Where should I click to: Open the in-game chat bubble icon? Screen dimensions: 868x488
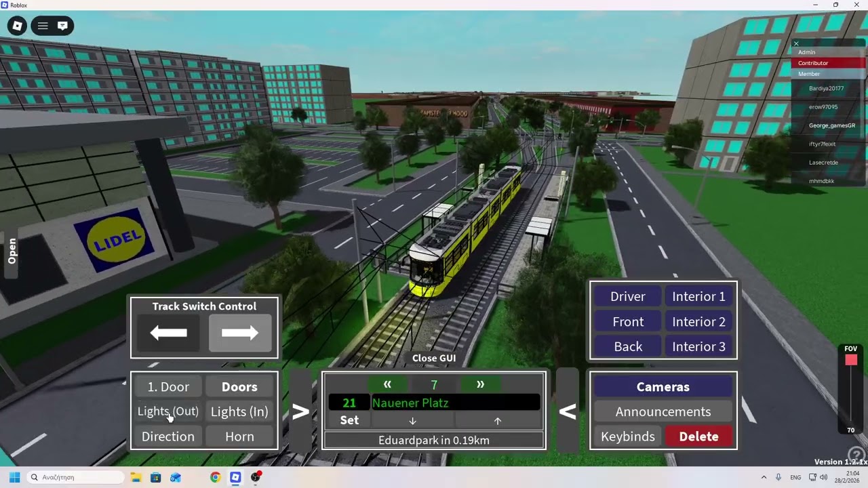click(x=62, y=26)
